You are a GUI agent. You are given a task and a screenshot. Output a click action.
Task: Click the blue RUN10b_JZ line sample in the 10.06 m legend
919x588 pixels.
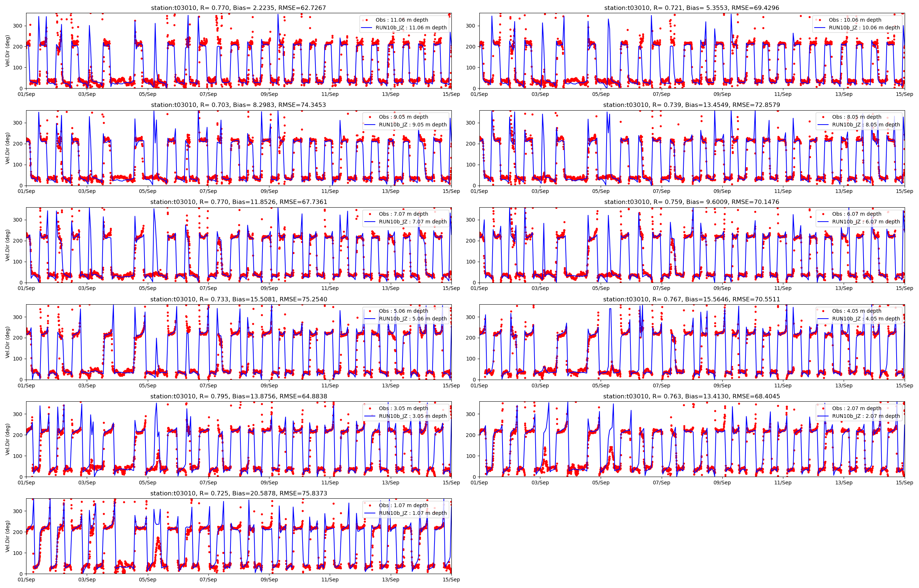[820, 28]
